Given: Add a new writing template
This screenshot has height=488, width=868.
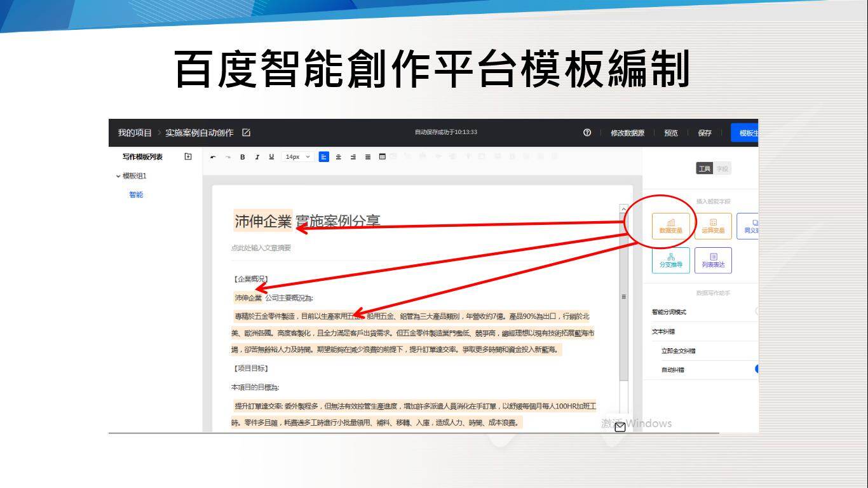Looking at the screenshot, I should pyautogui.click(x=188, y=157).
